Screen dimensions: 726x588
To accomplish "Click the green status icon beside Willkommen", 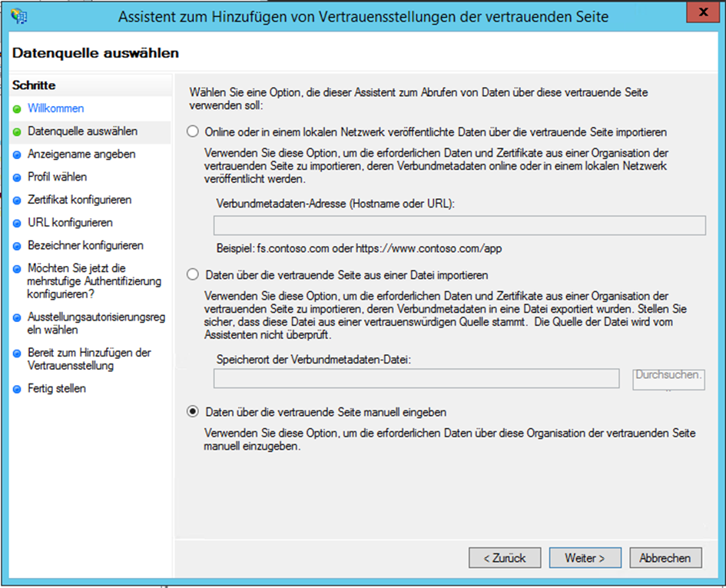I will point(17,109).
